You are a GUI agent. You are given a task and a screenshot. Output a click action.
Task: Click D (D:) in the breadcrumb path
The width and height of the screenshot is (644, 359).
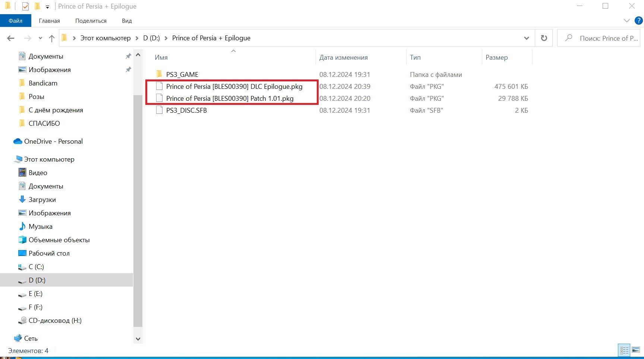[x=151, y=38]
